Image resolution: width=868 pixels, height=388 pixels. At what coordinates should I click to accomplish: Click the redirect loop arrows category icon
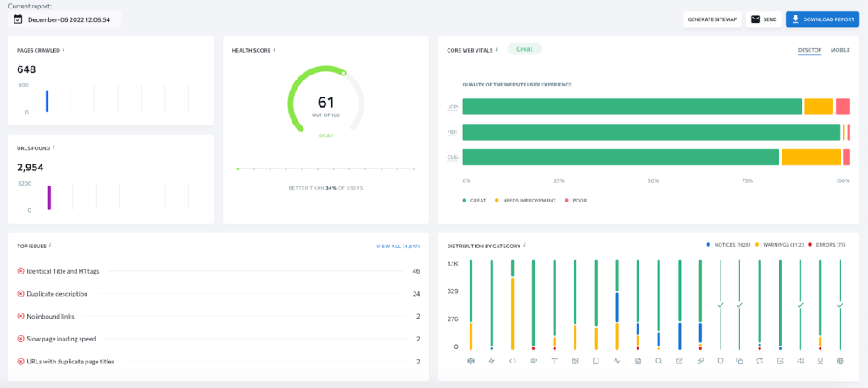pyautogui.click(x=759, y=361)
